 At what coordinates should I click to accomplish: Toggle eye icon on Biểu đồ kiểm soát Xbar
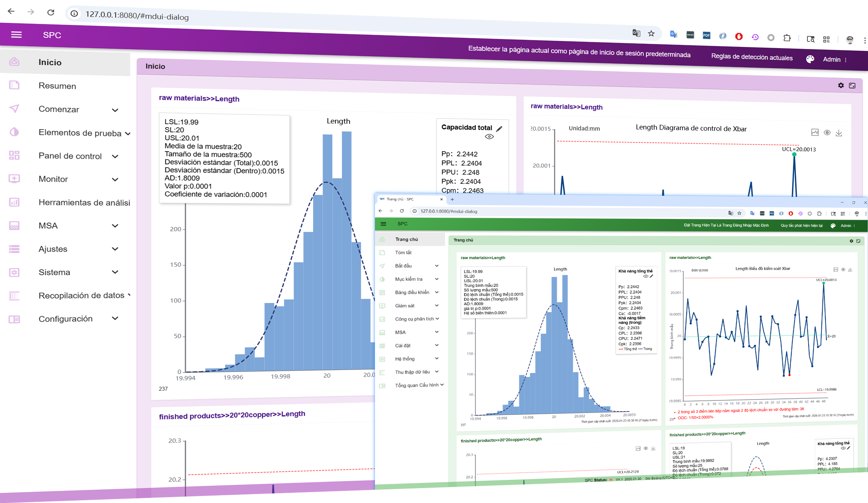tap(843, 270)
